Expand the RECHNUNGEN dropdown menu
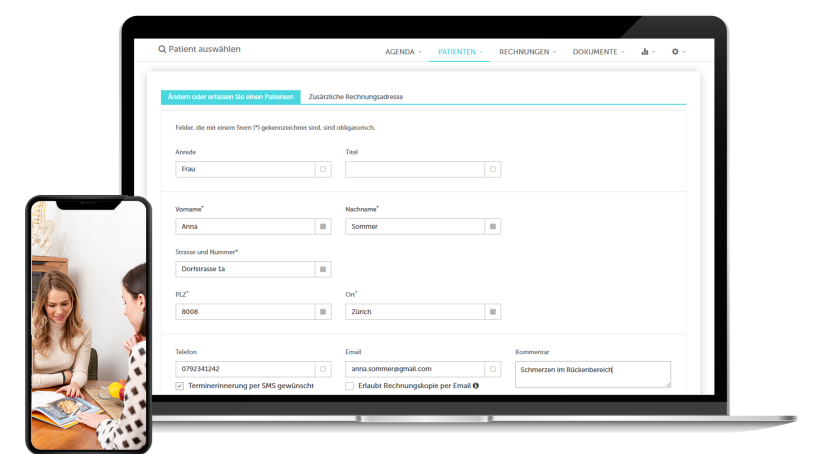Screen dimensions: 826x454 pos(527,51)
